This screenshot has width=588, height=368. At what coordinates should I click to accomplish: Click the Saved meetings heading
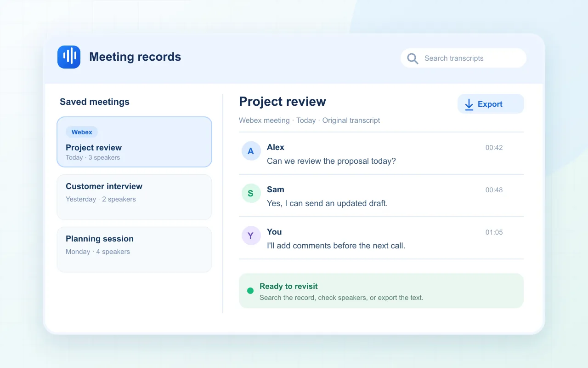95,102
